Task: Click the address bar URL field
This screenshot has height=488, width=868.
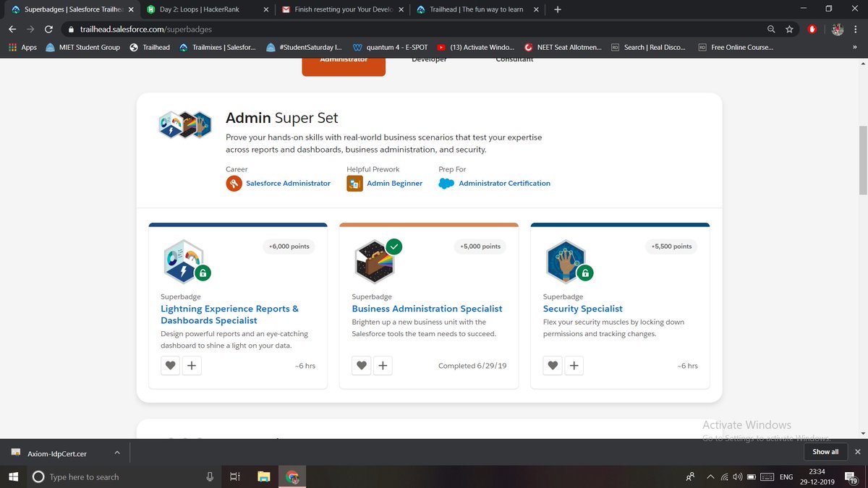Action: pos(412,29)
